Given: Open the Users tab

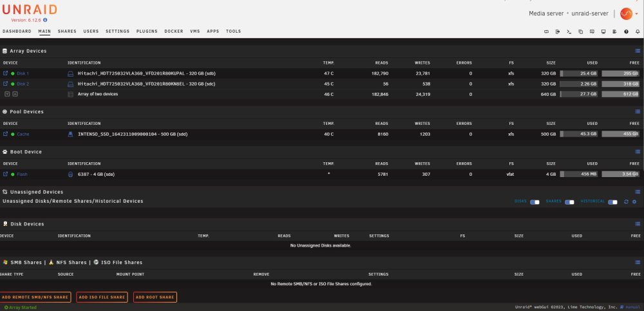Looking at the screenshot, I should [x=91, y=31].
